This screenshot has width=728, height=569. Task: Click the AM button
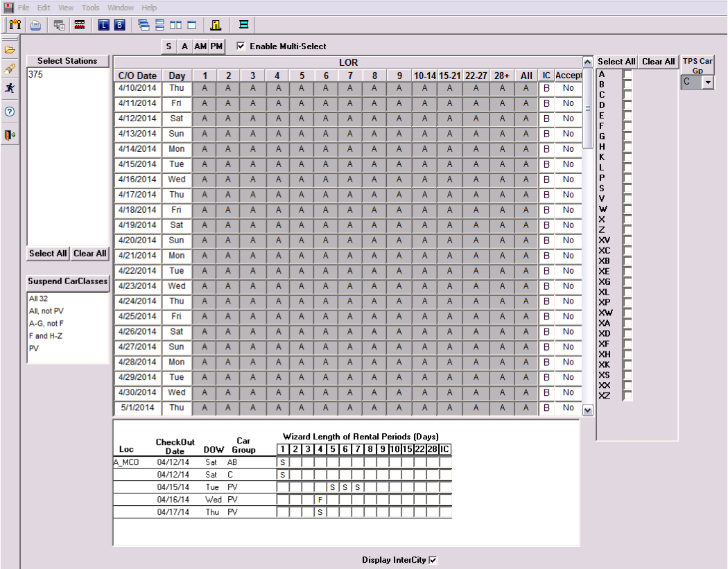[x=200, y=46]
